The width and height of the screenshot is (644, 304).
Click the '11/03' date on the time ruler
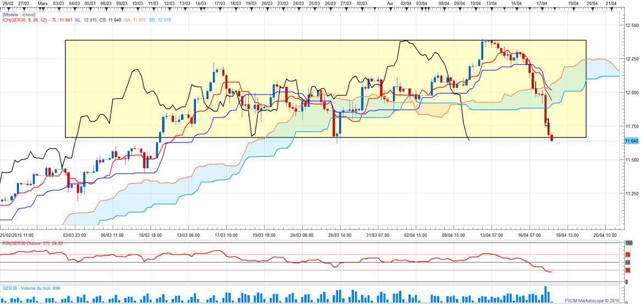coord(153,3)
